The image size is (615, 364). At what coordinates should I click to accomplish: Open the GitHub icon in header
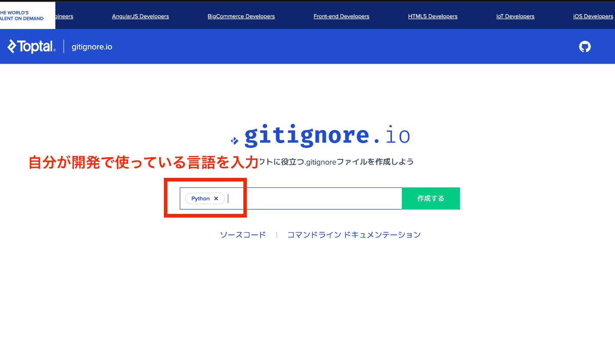585,47
